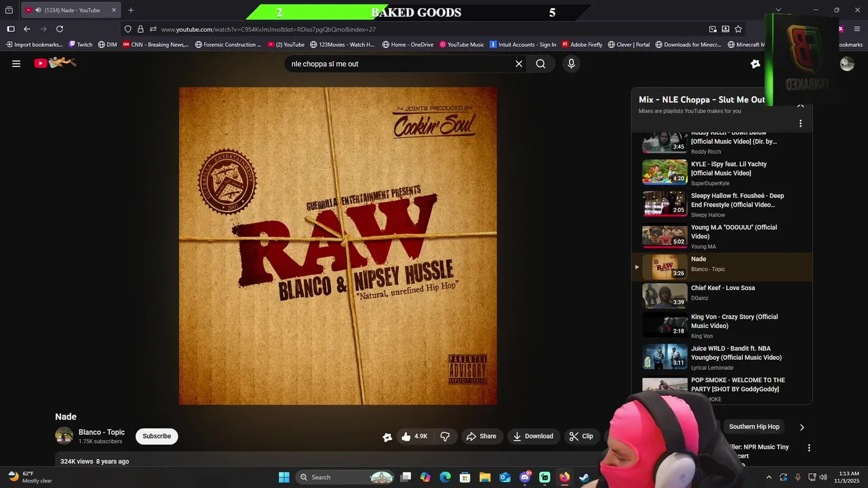This screenshot has height=488, width=868.
Task: Open the volume control in system tray
Action: pos(823,477)
